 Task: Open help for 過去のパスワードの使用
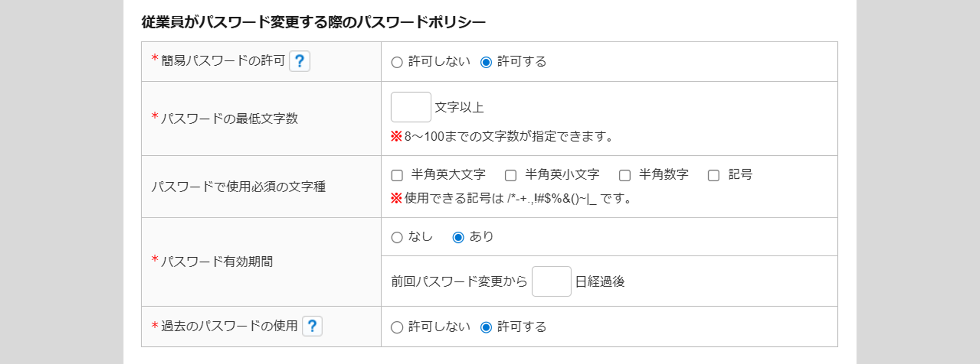point(312,326)
